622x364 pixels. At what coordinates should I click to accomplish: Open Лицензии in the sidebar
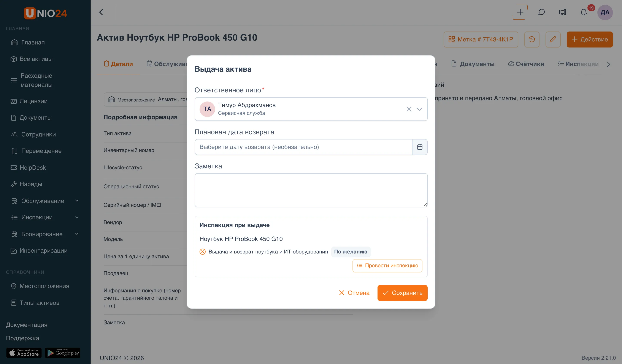pos(29,101)
